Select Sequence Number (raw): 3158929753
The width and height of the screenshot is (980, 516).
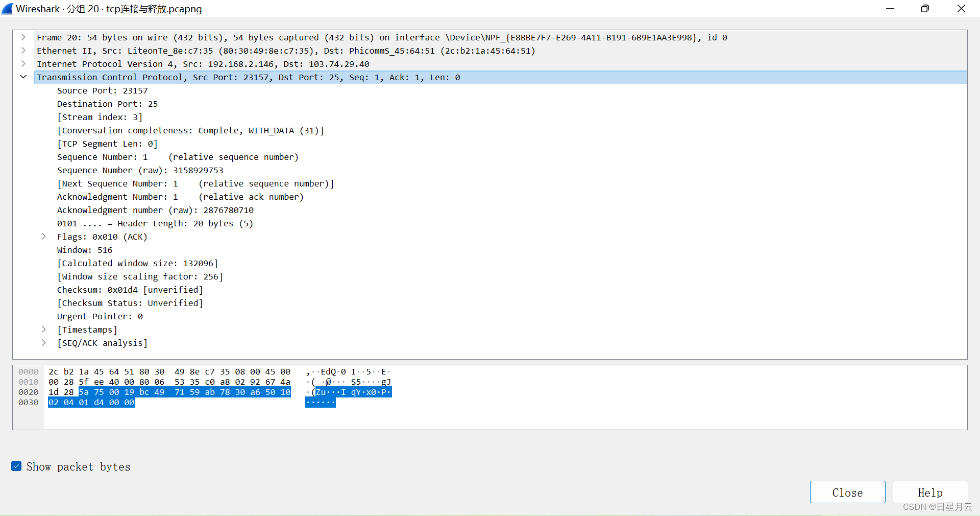point(140,170)
